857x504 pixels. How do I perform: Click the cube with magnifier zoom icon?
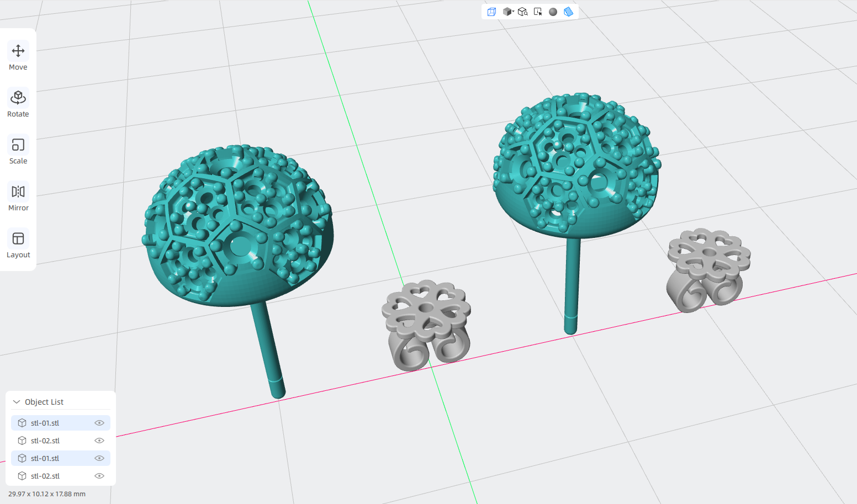pos(523,12)
